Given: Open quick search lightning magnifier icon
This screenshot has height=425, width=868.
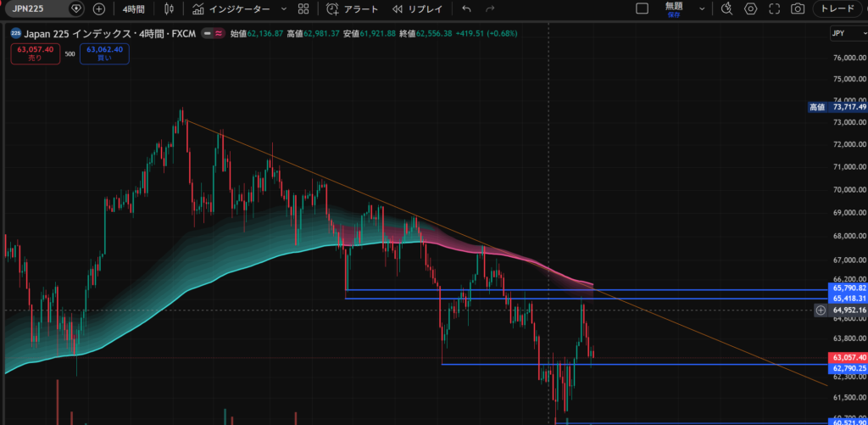Looking at the screenshot, I should tap(727, 8).
